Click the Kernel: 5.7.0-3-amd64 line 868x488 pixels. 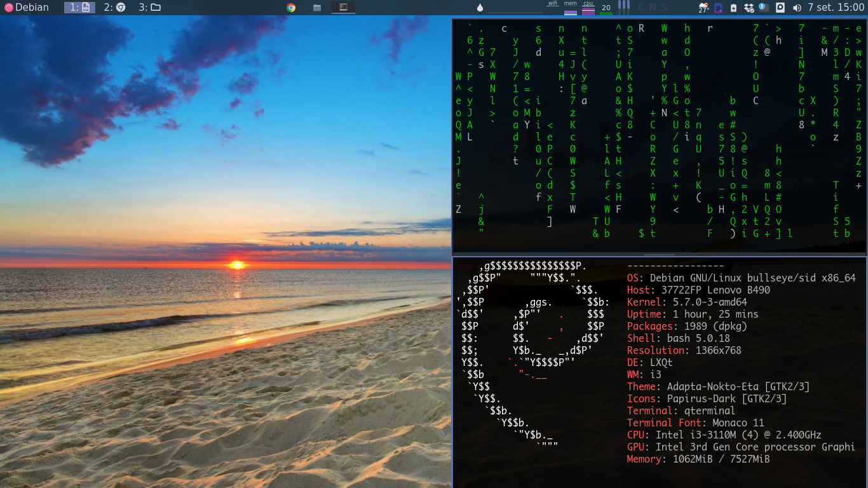pos(687,302)
